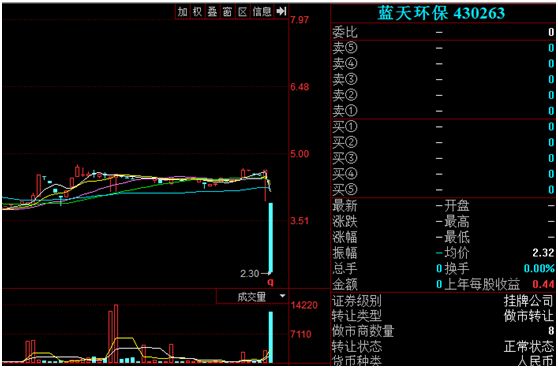Image resolution: width=558 pixels, height=368 pixels.
Task: Select the 卖④ order row
Action: tap(443, 64)
